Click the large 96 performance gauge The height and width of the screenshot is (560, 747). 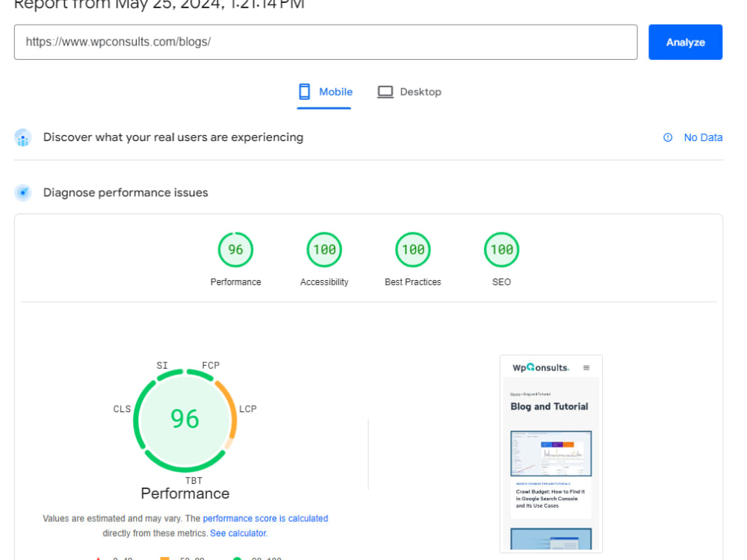click(x=185, y=420)
